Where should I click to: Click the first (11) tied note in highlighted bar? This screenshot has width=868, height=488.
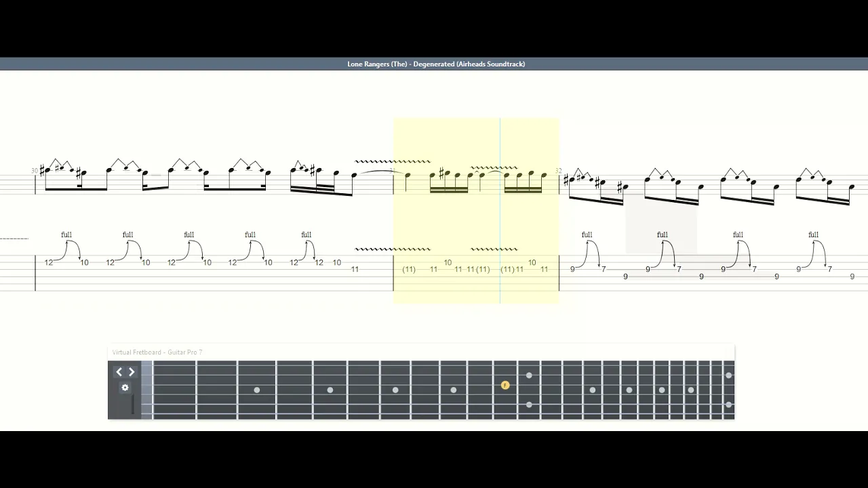tap(409, 269)
